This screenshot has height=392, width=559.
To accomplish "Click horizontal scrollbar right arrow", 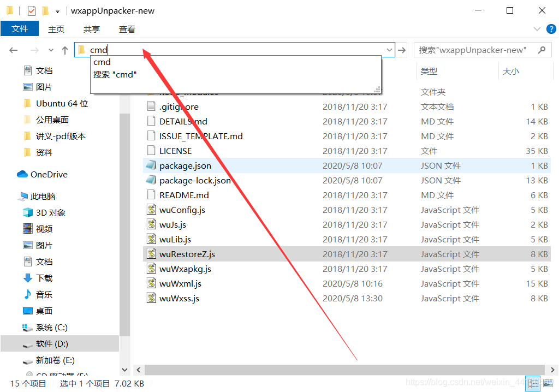I will [x=552, y=370].
